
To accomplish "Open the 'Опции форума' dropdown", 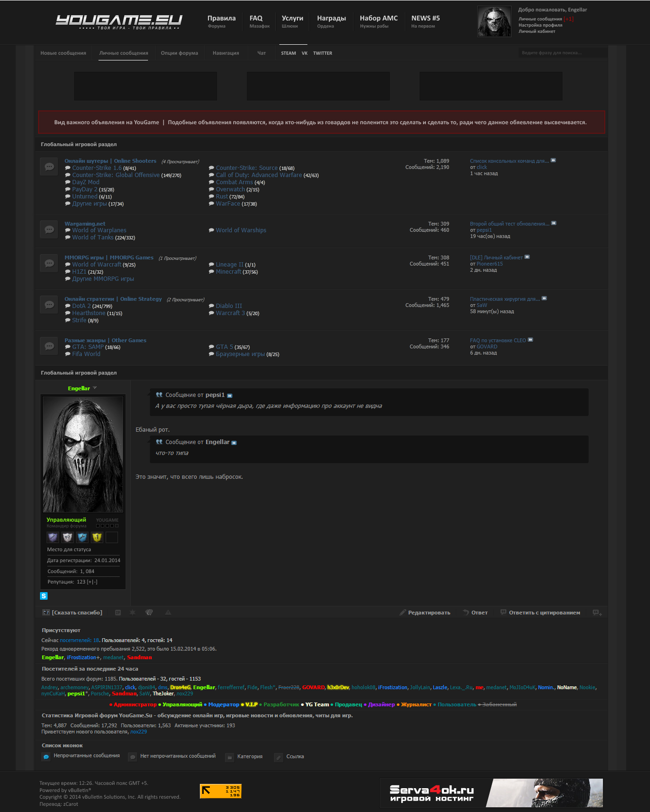I will [x=179, y=53].
